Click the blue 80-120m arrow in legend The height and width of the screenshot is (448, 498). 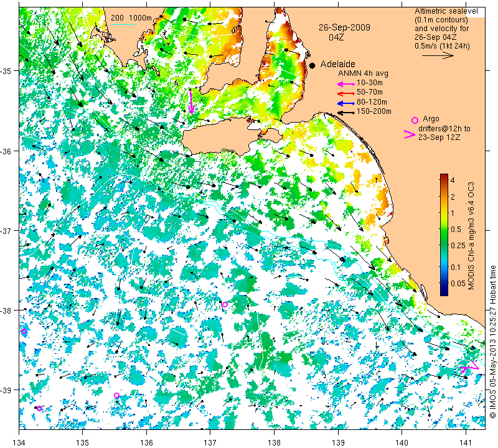coord(345,103)
